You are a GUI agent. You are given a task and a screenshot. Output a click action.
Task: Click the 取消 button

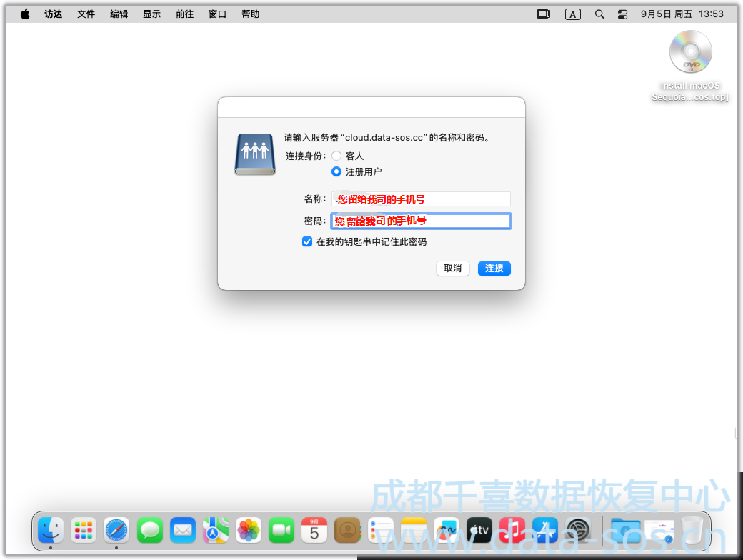click(452, 269)
